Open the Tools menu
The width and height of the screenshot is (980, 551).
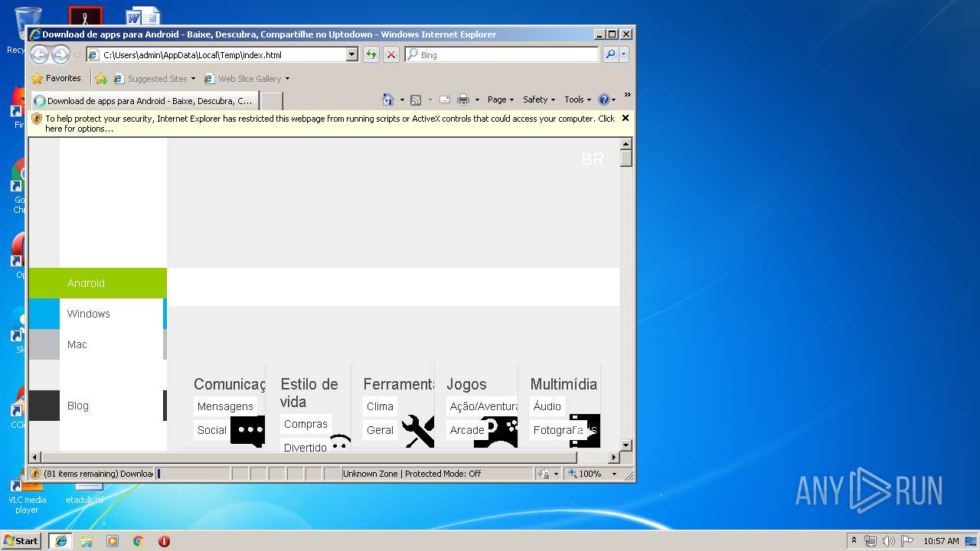578,99
